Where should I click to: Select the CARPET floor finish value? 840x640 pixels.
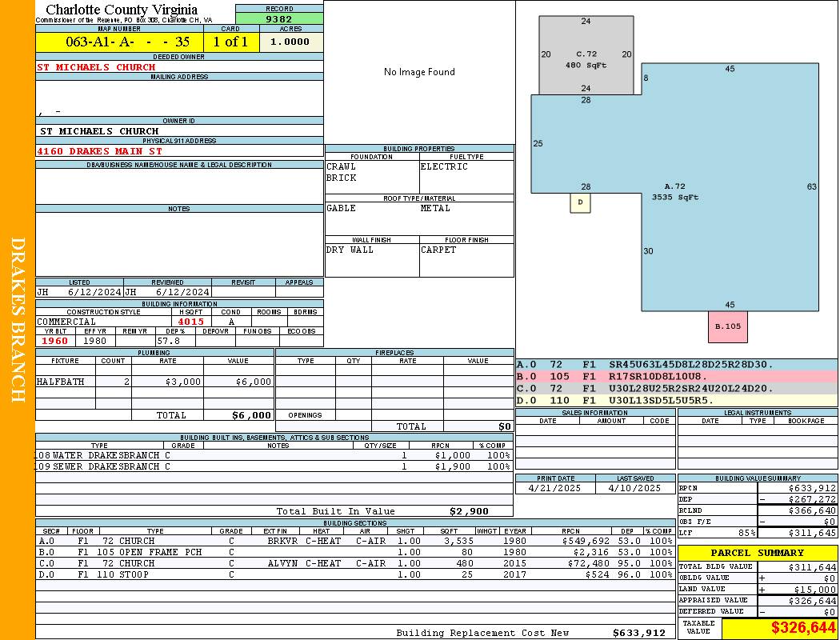(x=438, y=250)
